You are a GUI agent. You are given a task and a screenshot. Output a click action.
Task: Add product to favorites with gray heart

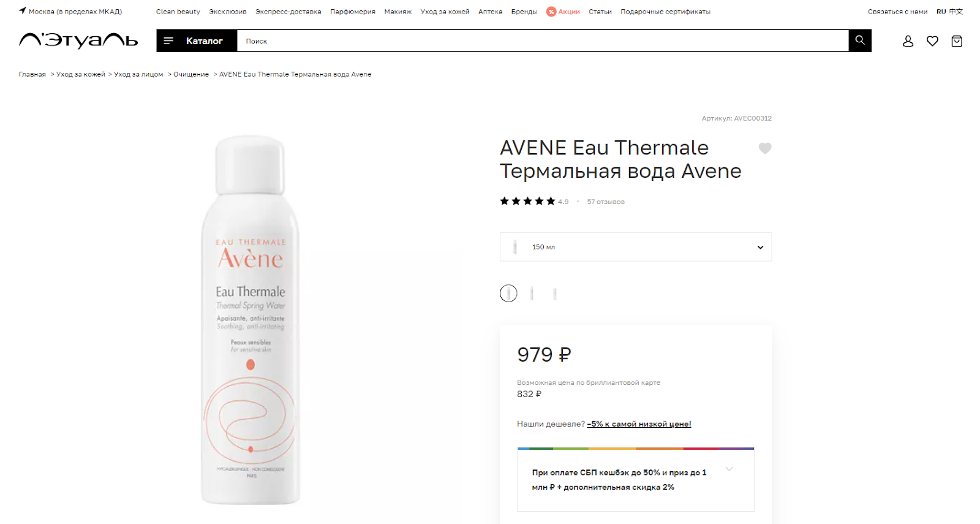765,148
